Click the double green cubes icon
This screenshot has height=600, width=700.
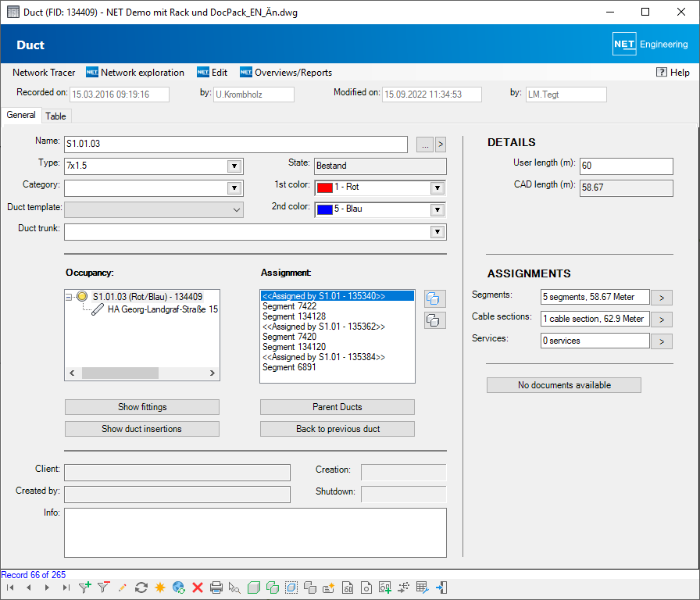(x=273, y=587)
